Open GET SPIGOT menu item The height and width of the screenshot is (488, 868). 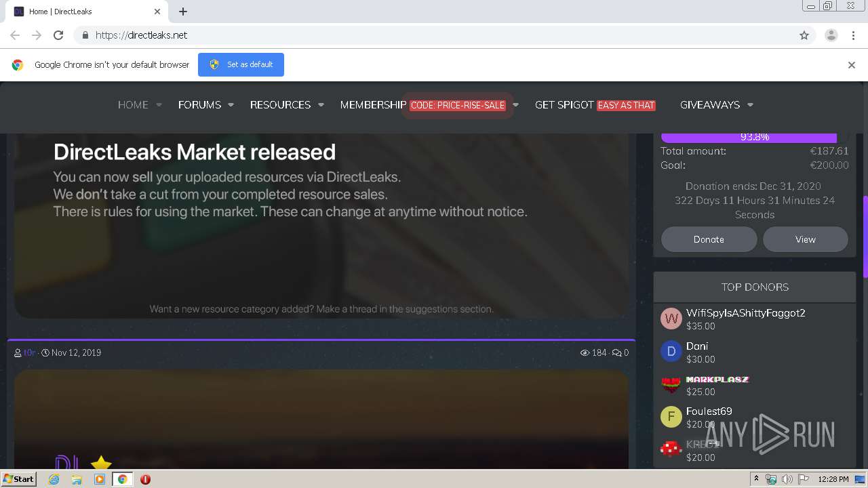pos(564,105)
